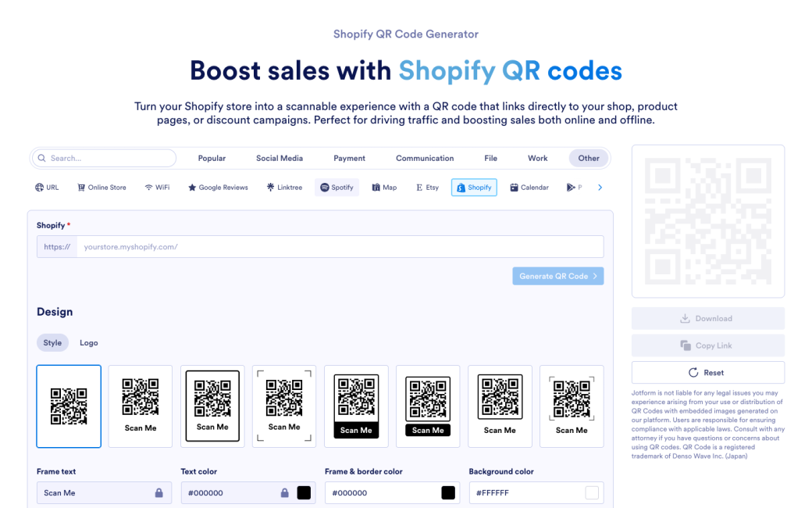Select the partially visible Play Store type
Image resolution: width=812 pixels, height=508 pixels.
pos(575,187)
